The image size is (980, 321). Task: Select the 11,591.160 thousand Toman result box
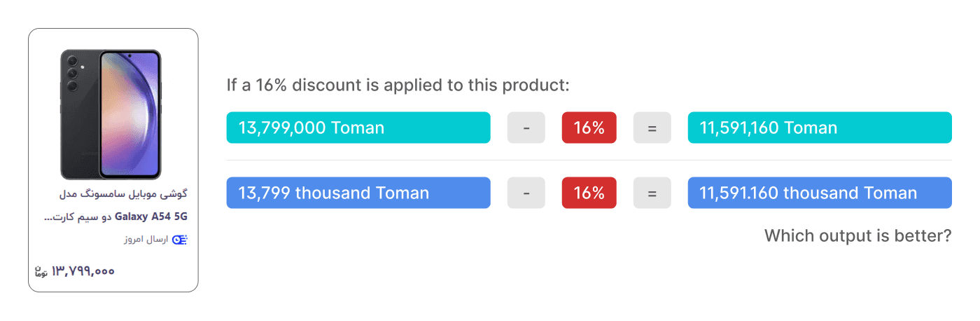[x=820, y=193]
